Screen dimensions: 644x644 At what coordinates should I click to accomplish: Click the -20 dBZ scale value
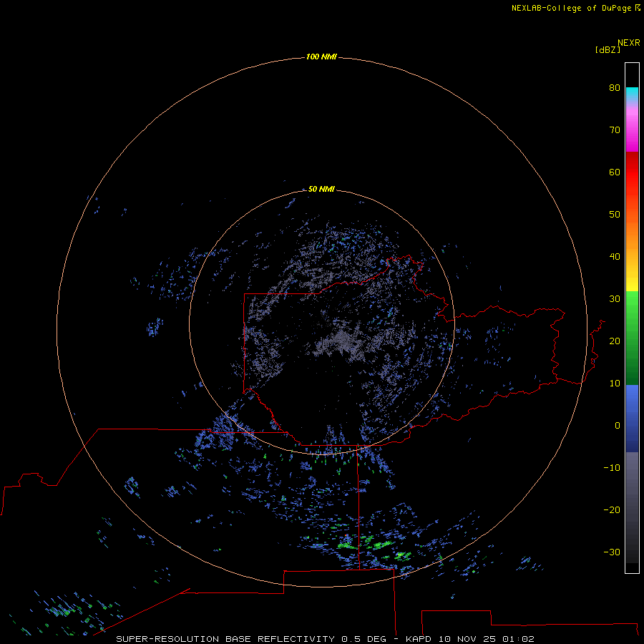point(612,509)
